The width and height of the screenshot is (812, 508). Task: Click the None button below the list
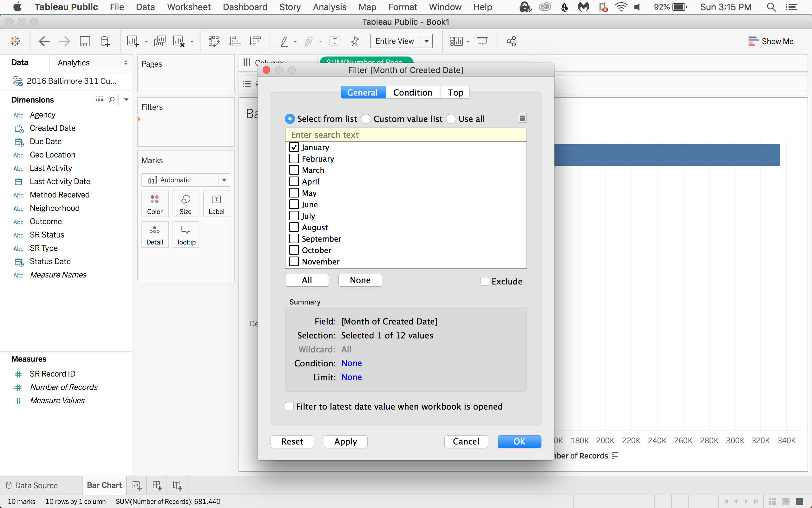[360, 280]
